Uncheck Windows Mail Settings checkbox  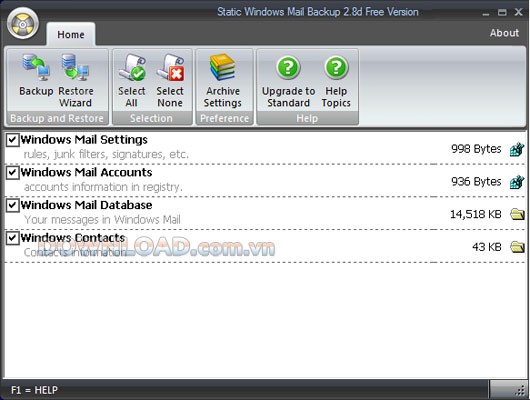(x=13, y=140)
